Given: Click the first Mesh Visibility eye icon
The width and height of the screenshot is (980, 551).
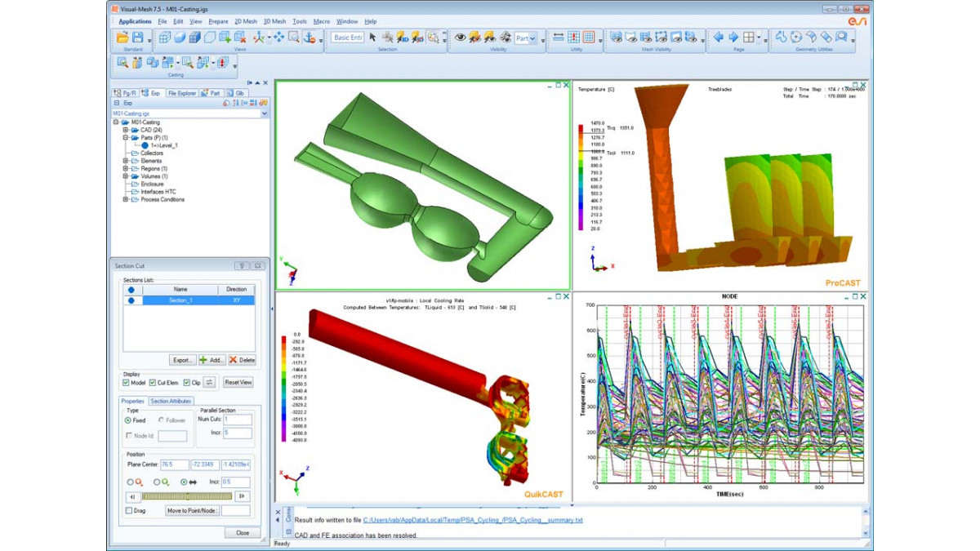Looking at the screenshot, I should [x=617, y=38].
